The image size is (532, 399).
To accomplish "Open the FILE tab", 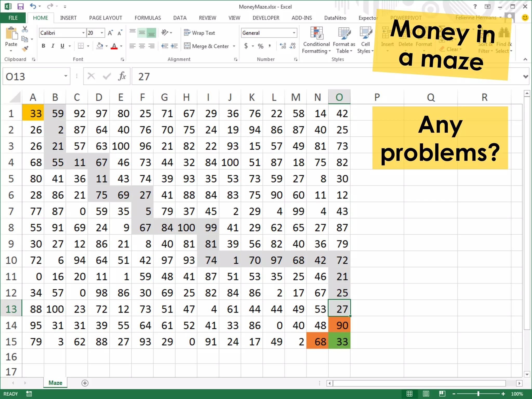I will point(13,18).
